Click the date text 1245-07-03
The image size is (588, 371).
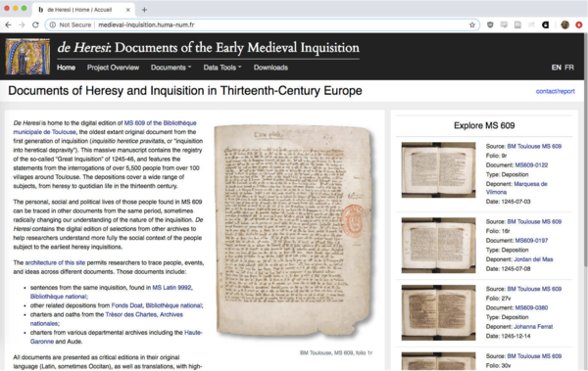click(515, 202)
